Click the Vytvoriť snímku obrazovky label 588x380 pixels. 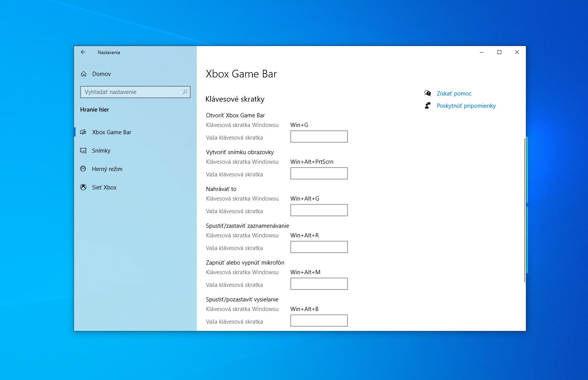tap(240, 152)
